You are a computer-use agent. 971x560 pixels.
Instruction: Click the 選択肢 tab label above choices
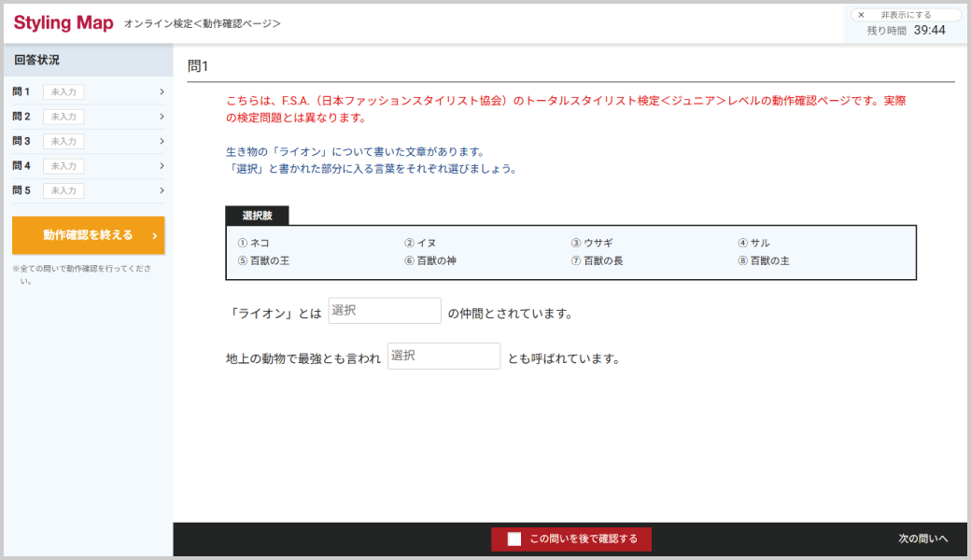257,216
